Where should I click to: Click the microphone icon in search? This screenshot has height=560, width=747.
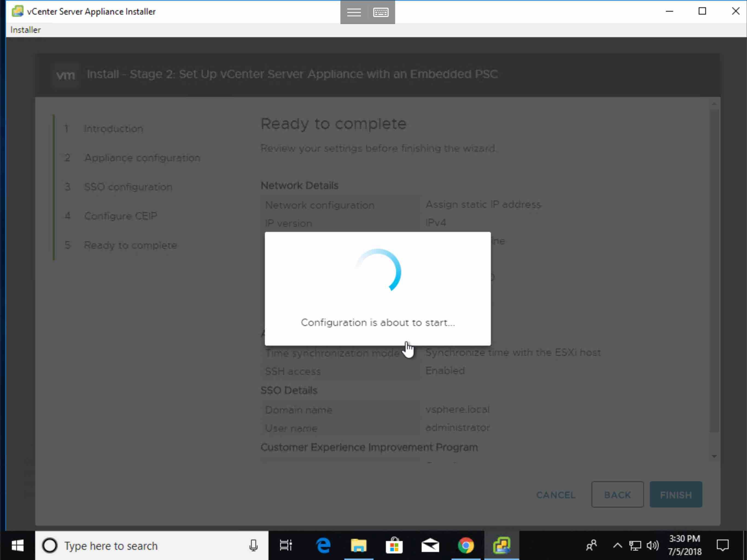coord(253,546)
